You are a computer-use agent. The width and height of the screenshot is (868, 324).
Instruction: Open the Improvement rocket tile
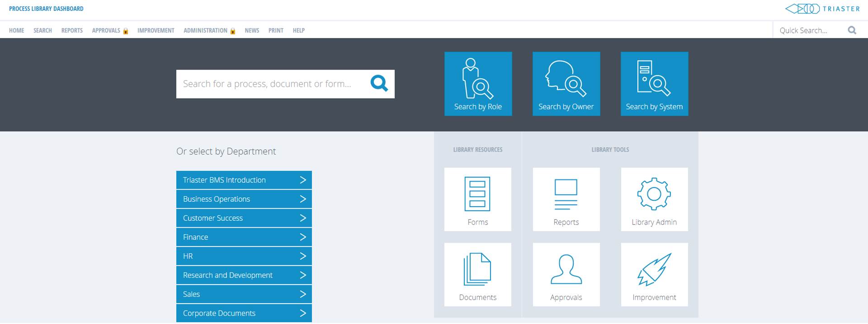pos(654,275)
